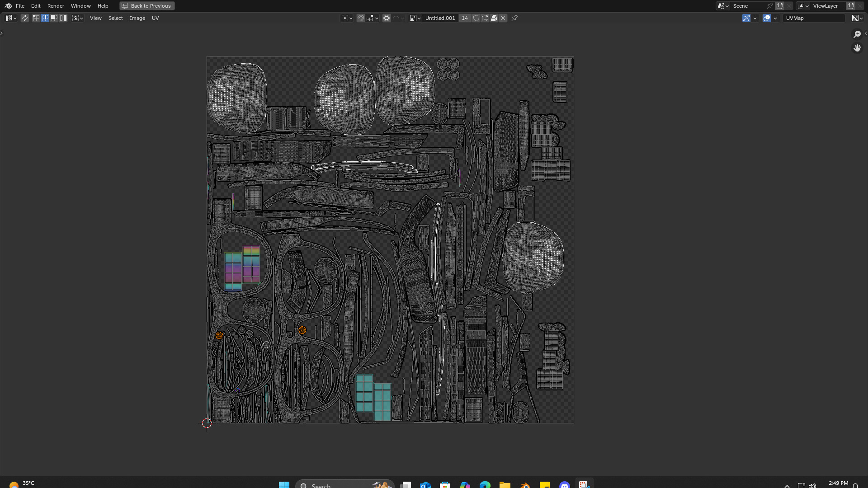Image resolution: width=868 pixels, height=488 pixels.
Task: Unlink the Untitled.001 image
Action: click(x=503, y=18)
